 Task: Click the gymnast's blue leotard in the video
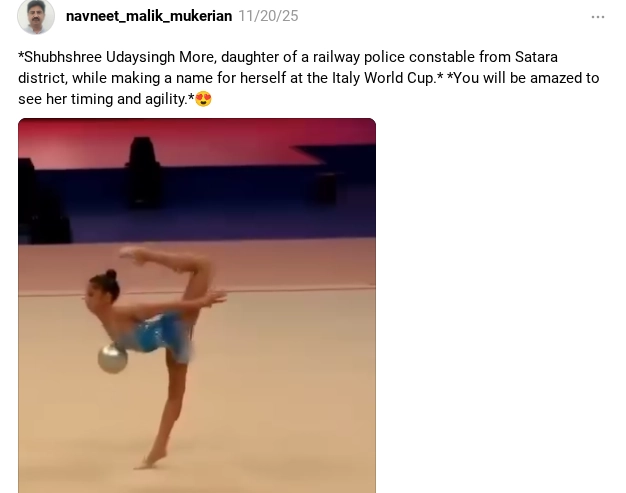(x=158, y=332)
